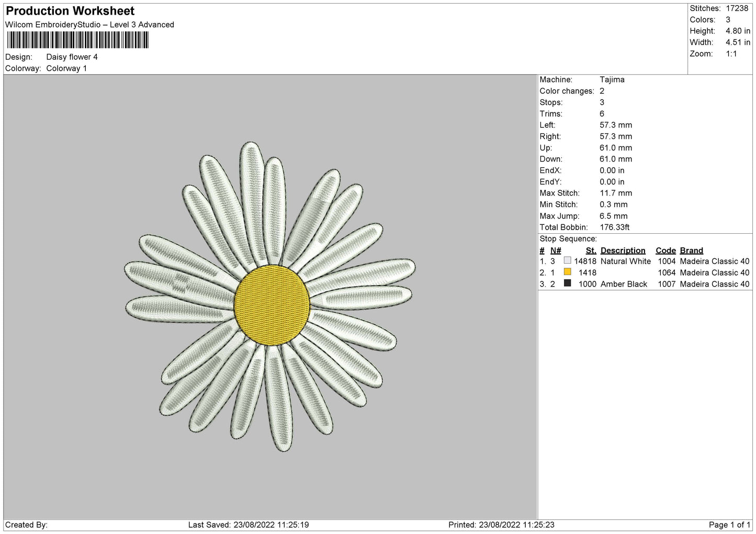This screenshot has width=756, height=534.
Task: Click the daisy's yellow center
Action: pyautogui.click(x=272, y=305)
